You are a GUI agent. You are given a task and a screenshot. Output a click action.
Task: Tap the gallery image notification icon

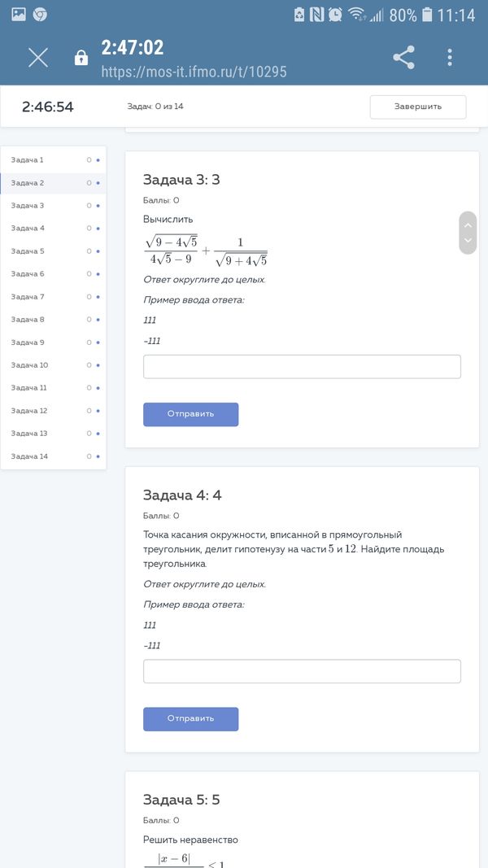point(18,15)
